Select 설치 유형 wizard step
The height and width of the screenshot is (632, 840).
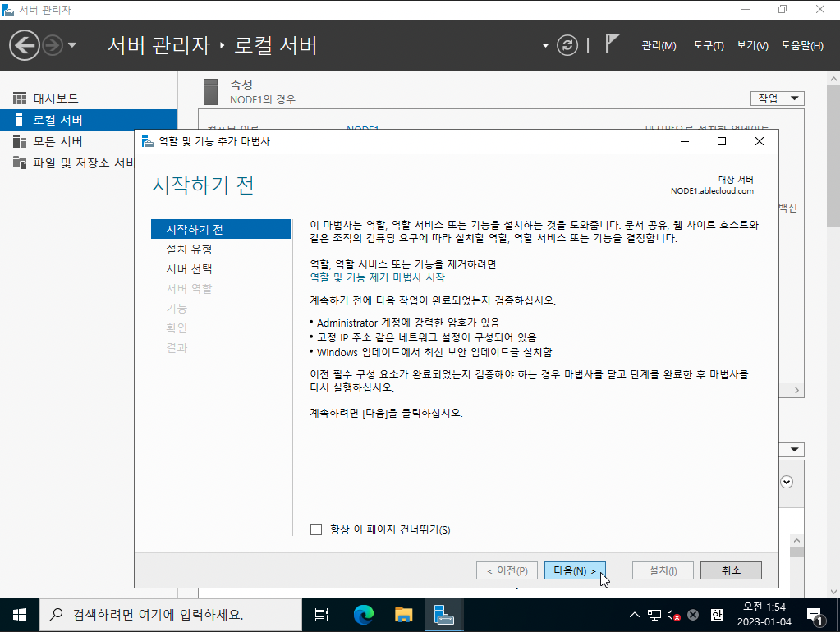point(189,249)
